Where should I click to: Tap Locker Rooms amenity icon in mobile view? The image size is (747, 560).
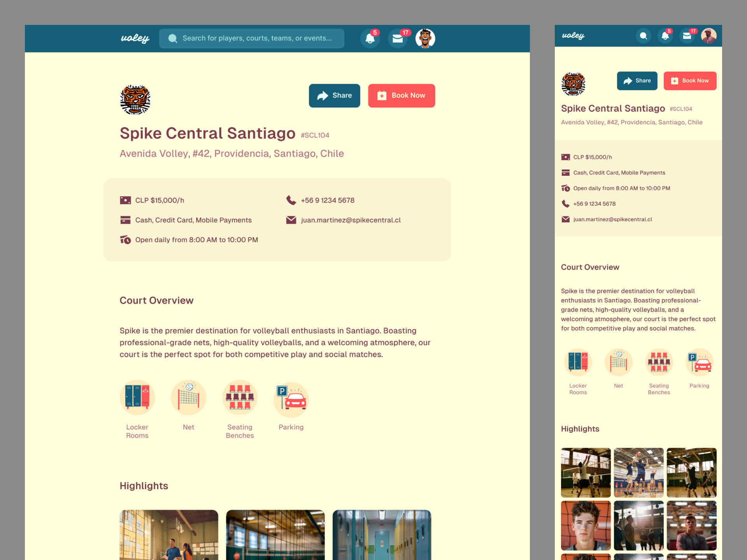coord(578,362)
